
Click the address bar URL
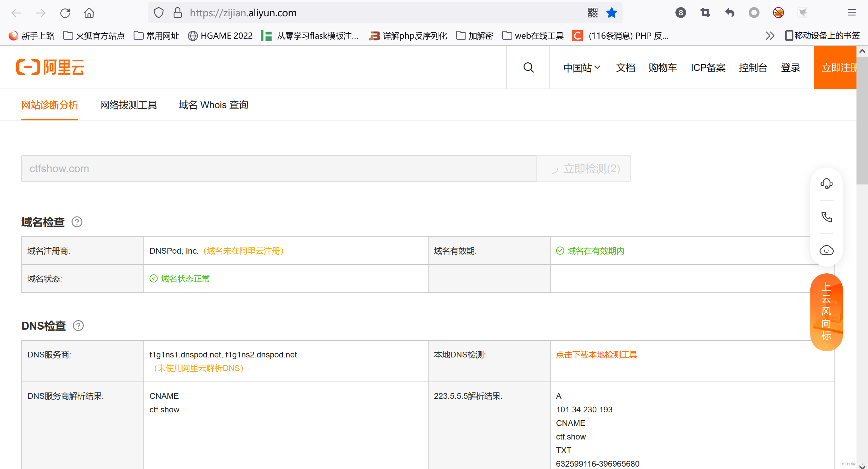click(243, 13)
